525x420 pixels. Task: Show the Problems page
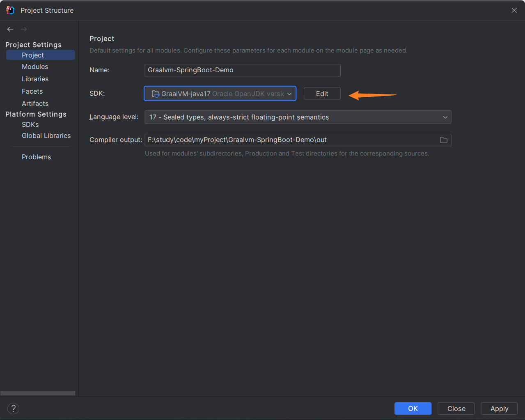pos(36,157)
